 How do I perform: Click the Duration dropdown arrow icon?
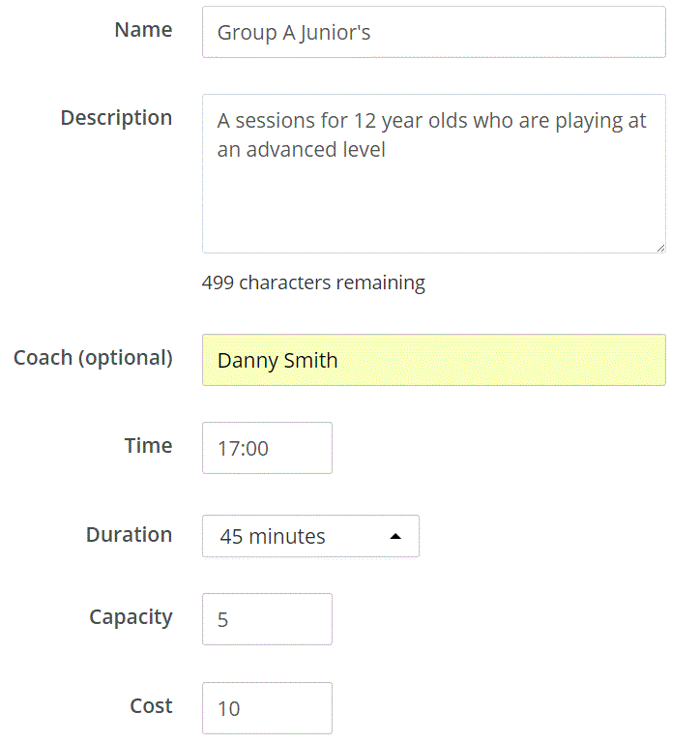[394, 537]
